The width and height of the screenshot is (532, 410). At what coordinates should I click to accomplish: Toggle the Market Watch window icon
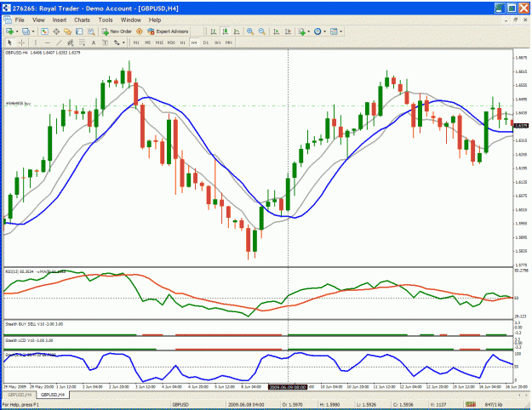pos(44,31)
